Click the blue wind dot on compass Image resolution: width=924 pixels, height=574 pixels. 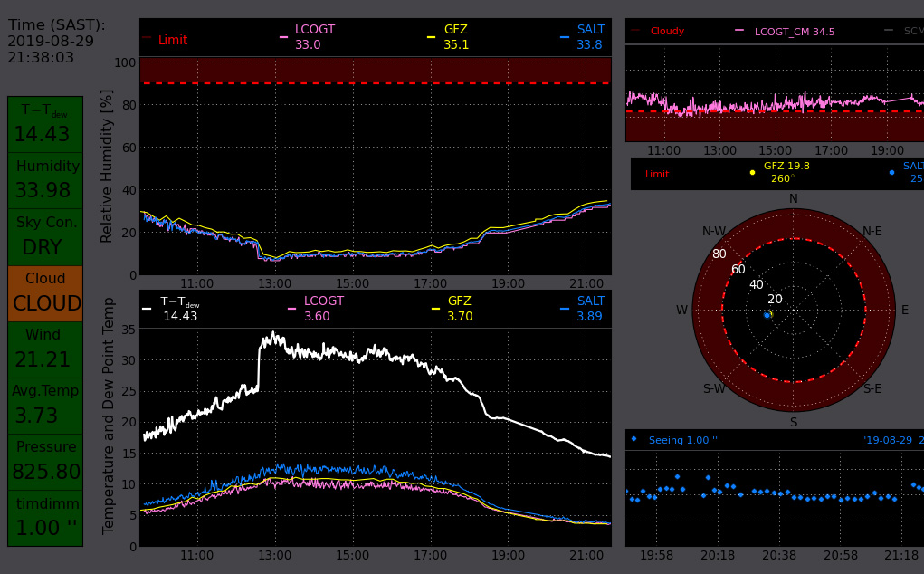click(766, 315)
